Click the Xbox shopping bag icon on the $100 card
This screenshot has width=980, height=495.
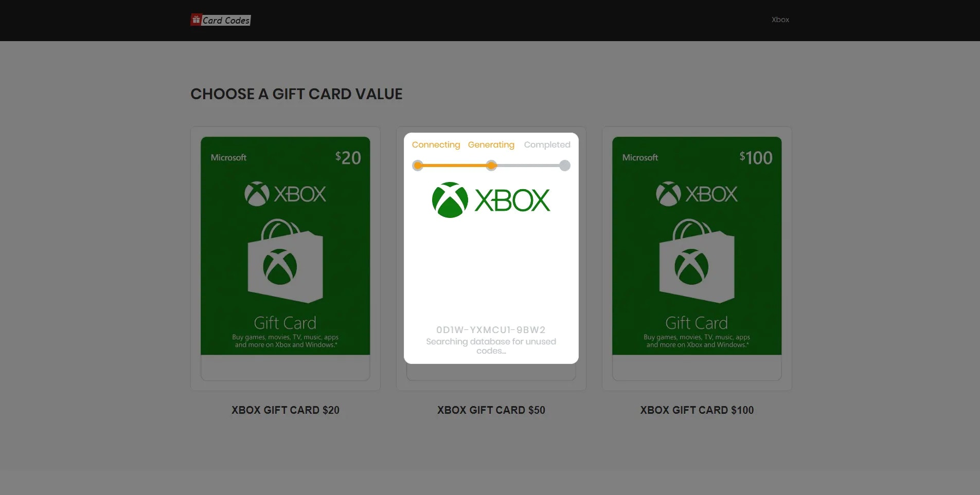pyautogui.click(x=697, y=261)
